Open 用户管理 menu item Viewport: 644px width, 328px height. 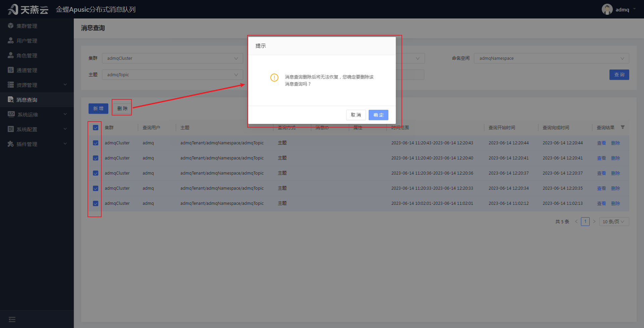[x=37, y=41]
